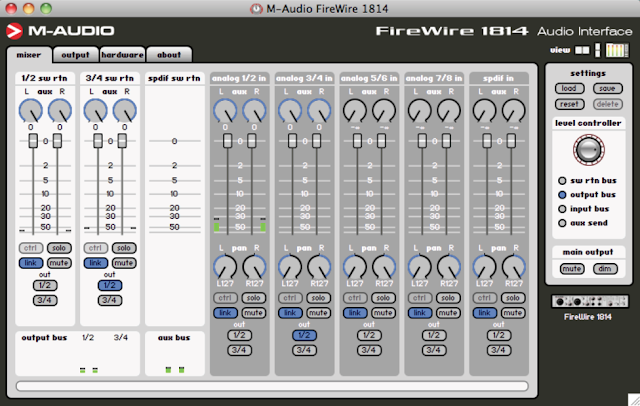Toggle link on analog 1/2 in channel
This screenshot has width=640, height=406.
point(225,313)
